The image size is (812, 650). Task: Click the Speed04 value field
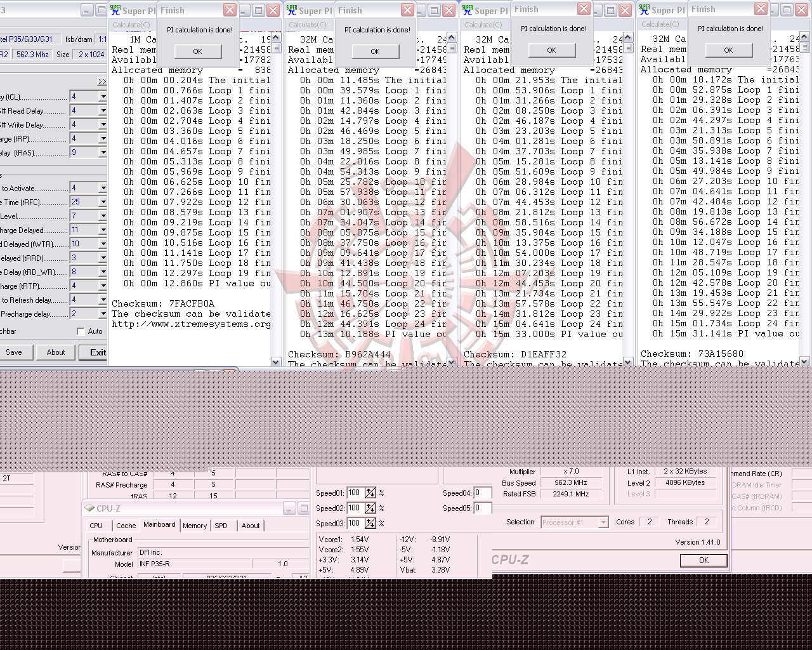tap(482, 493)
